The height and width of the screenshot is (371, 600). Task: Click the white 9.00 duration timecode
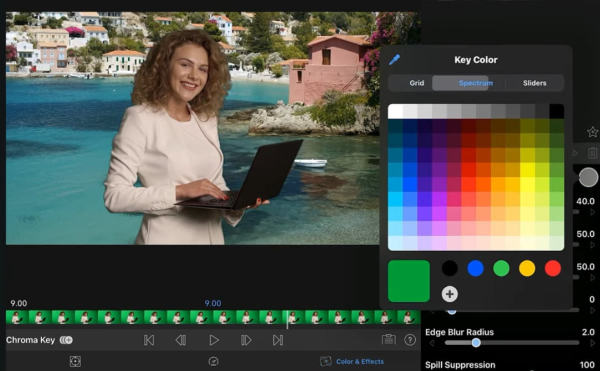pyautogui.click(x=18, y=303)
